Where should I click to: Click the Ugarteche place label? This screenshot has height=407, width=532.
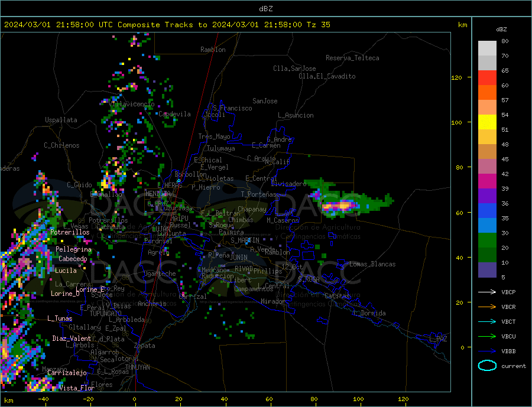[160, 273]
